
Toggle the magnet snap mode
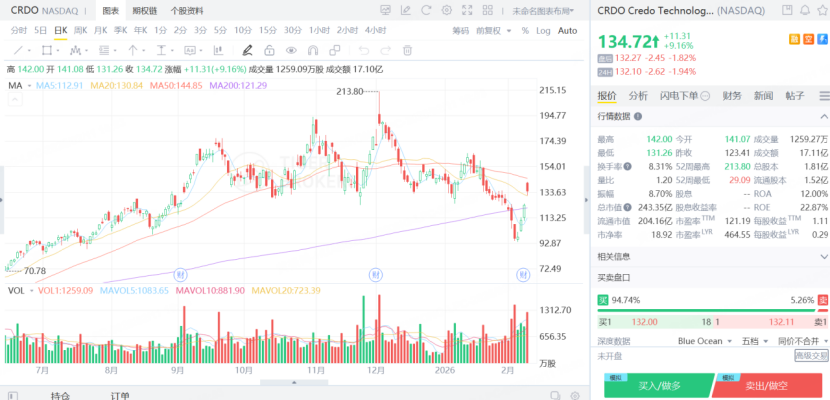[313, 51]
